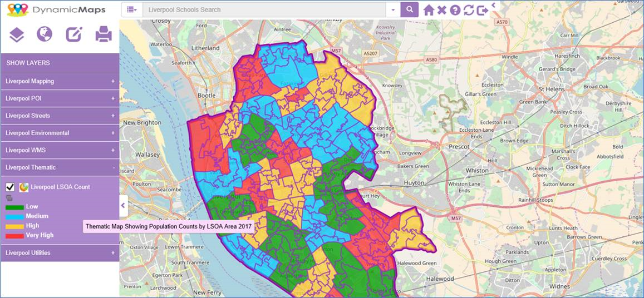Click the logout exit icon
The height and width of the screenshot is (298, 644).
click(x=482, y=10)
